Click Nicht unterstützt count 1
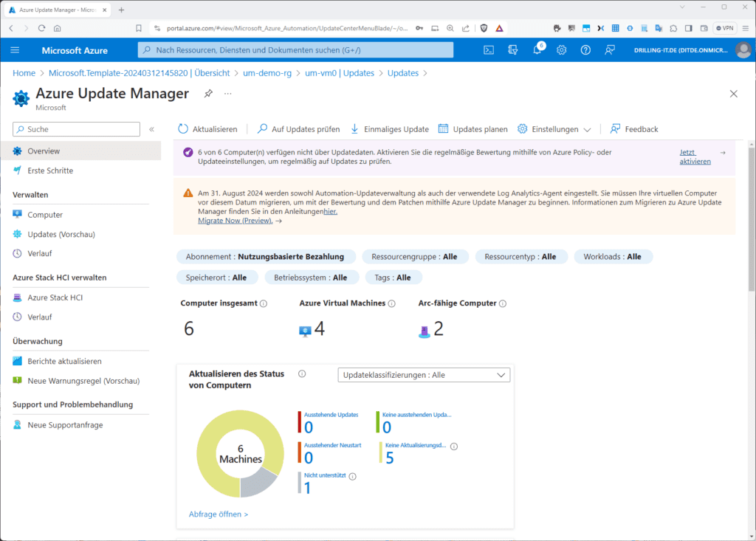 (x=308, y=488)
